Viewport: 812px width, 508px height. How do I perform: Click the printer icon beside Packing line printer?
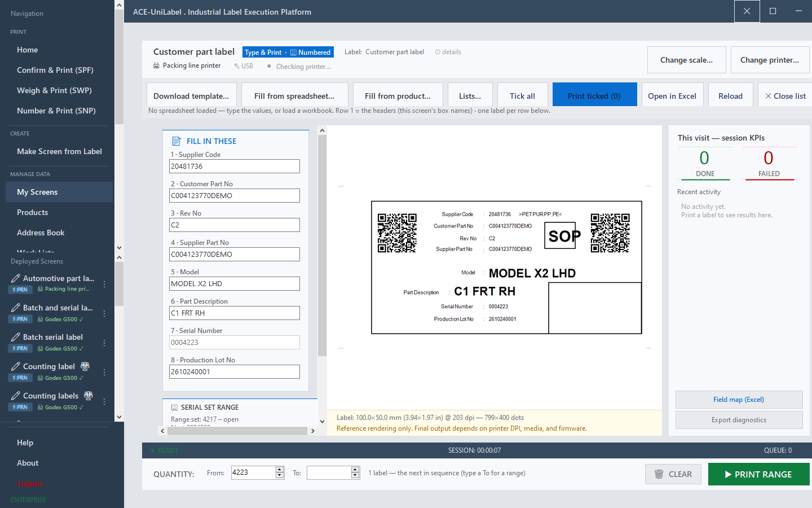(156, 65)
